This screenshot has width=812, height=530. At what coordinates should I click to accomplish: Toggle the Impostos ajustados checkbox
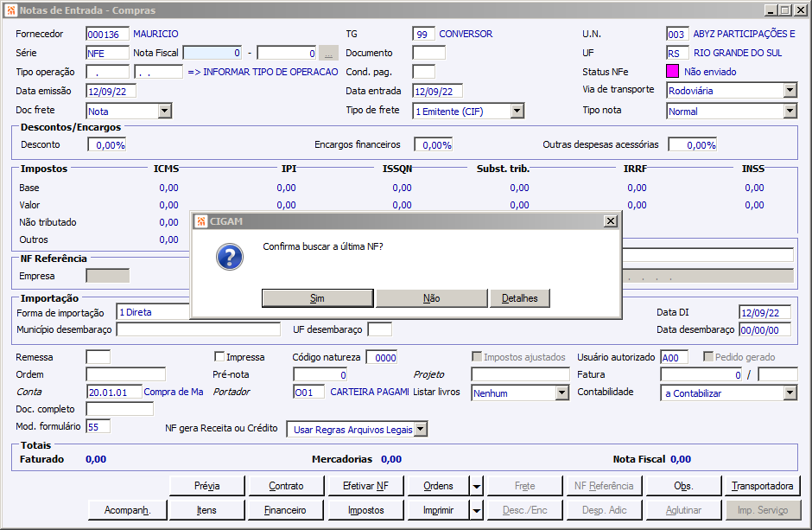477,356
